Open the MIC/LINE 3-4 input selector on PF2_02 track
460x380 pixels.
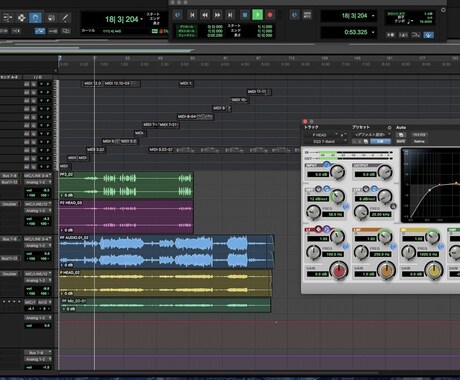point(38,175)
